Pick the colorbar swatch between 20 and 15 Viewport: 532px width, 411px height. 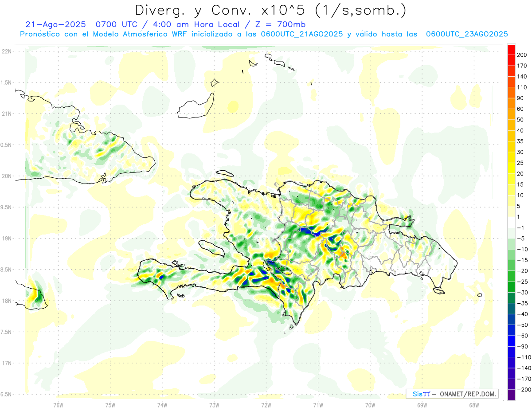[511, 179]
